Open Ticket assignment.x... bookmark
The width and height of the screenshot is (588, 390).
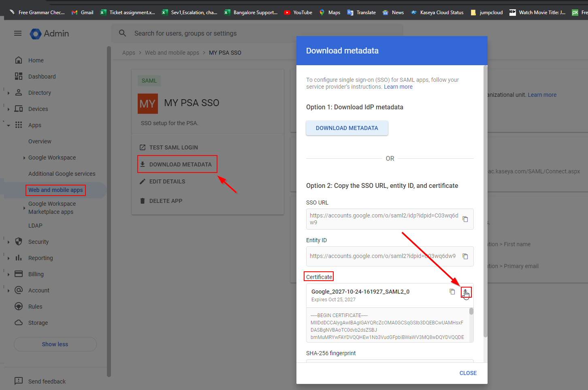coord(128,13)
